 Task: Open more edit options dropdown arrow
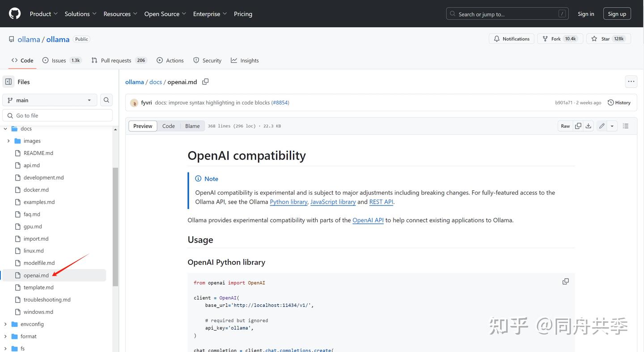coord(612,126)
